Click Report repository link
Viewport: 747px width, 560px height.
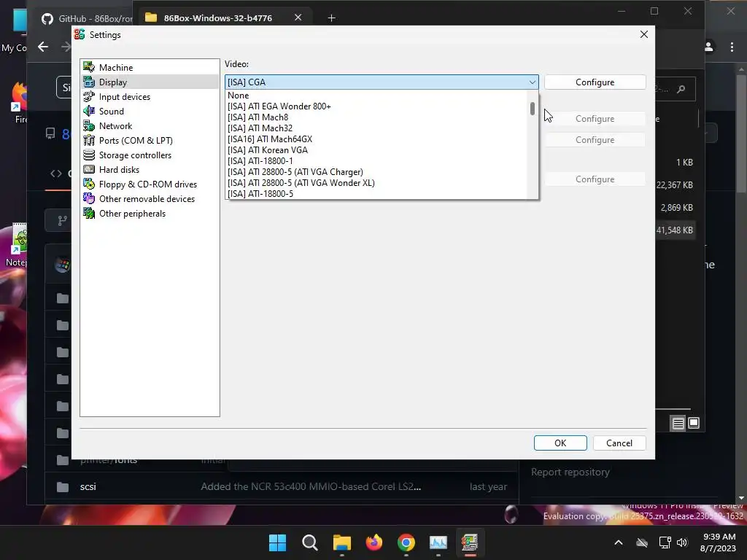point(570,472)
